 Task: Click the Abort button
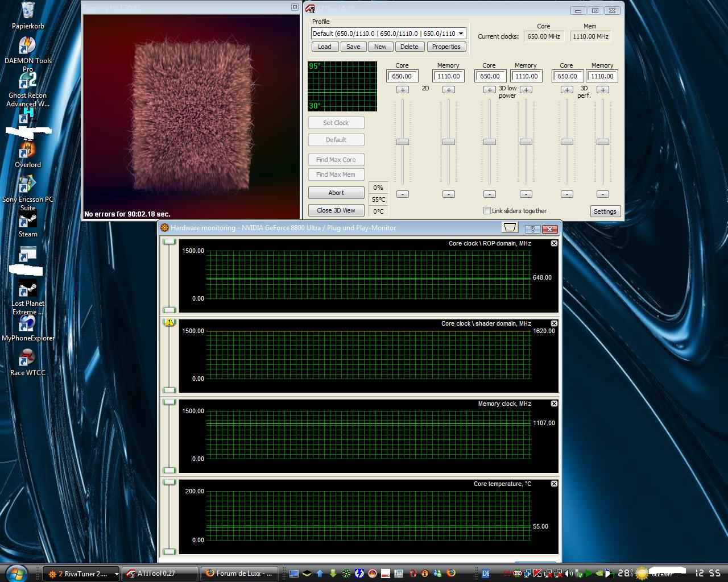pyautogui.click(x=336, y=193)
